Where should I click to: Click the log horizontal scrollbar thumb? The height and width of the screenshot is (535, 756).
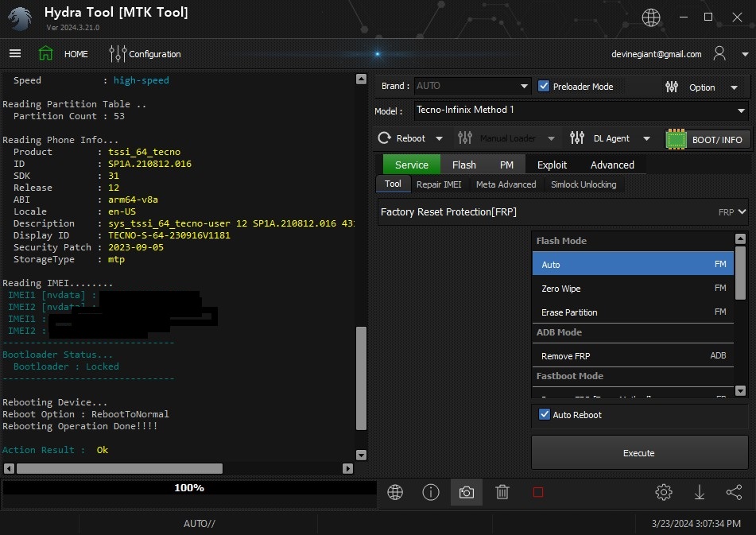(119, 468)
